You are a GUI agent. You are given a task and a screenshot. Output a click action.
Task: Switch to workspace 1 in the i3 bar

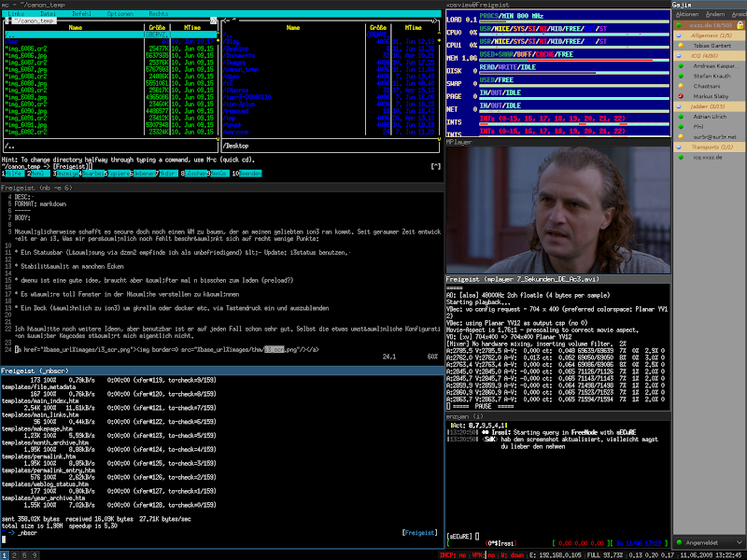click(5, 555)
